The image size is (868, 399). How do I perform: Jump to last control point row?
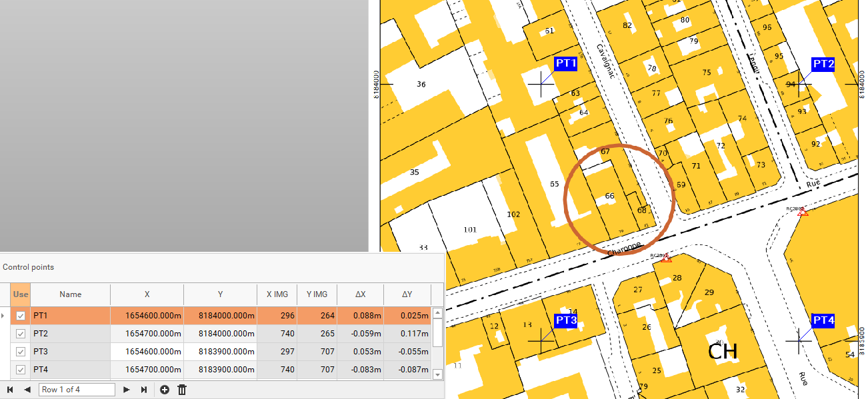[x=143, y=390]
